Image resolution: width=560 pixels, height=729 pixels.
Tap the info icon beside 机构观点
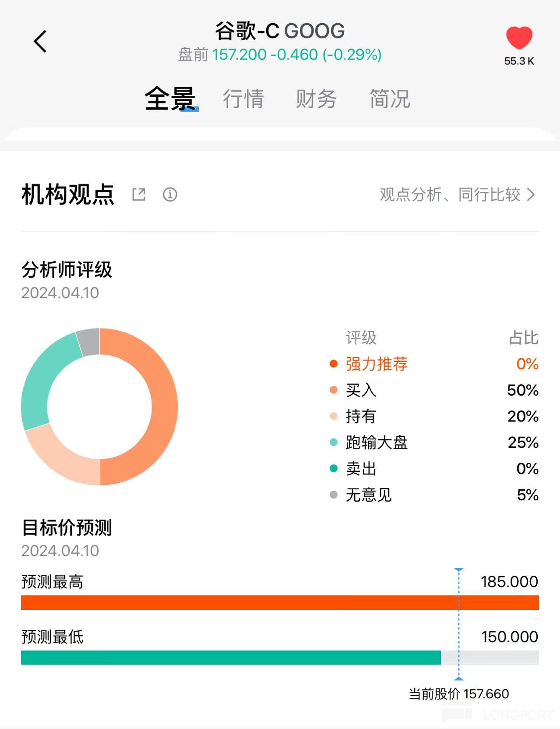click(170, 194)
